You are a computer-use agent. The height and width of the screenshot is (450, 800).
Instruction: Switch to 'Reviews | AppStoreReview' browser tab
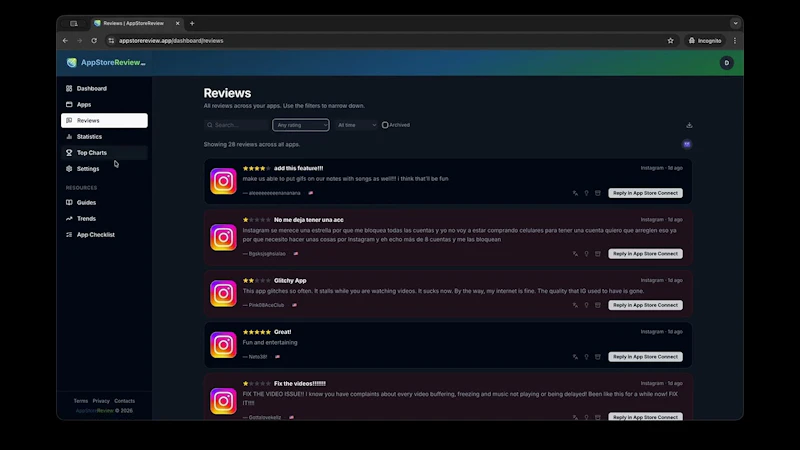(x=137, y=23)
